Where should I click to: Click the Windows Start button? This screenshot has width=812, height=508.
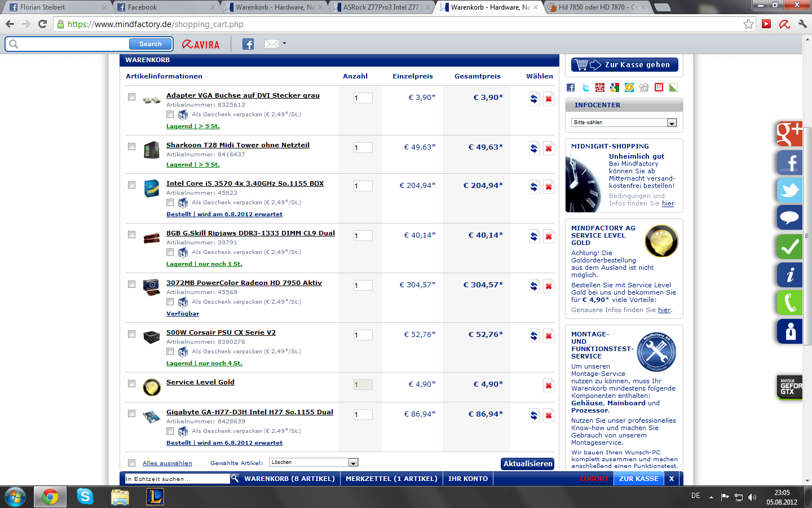coord(15,497)
